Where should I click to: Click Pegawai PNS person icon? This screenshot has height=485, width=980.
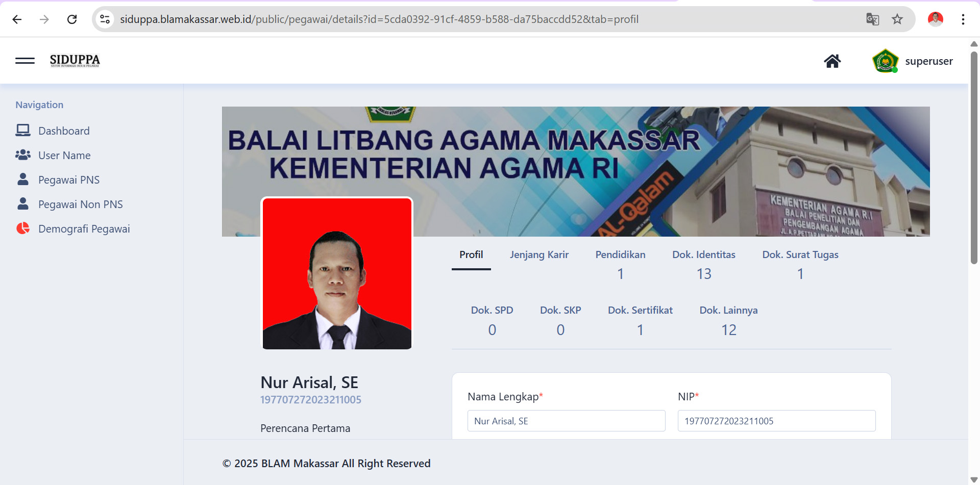pos(23,180)
